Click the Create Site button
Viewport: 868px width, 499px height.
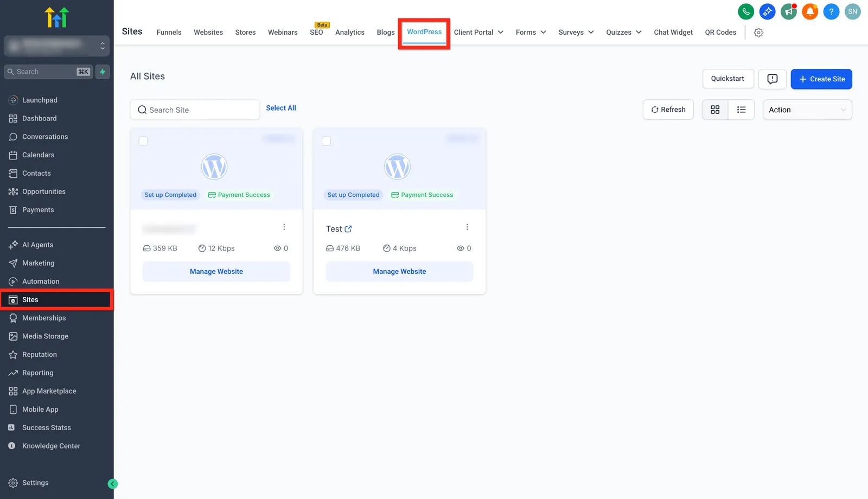click(x=821, y=79)
